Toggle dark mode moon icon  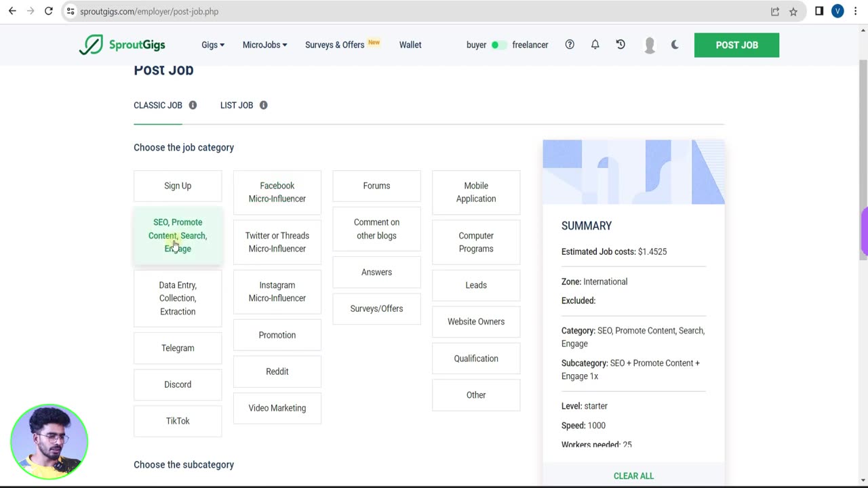675,45
